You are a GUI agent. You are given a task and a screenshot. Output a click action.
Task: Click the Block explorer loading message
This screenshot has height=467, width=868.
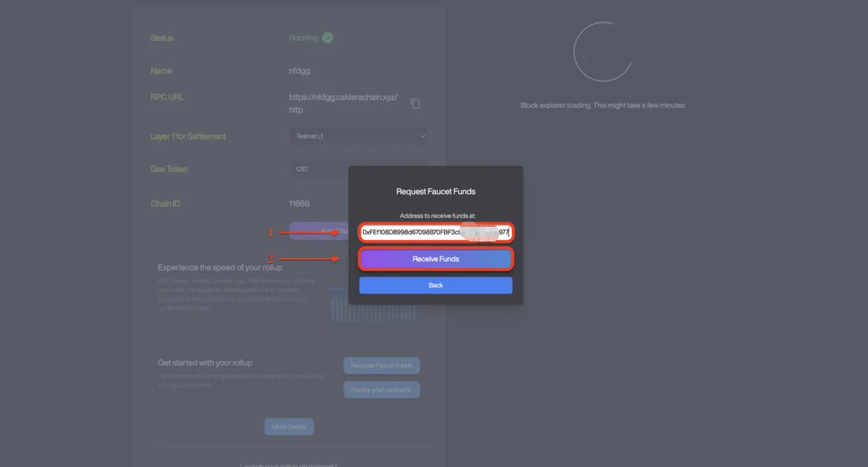603,105
